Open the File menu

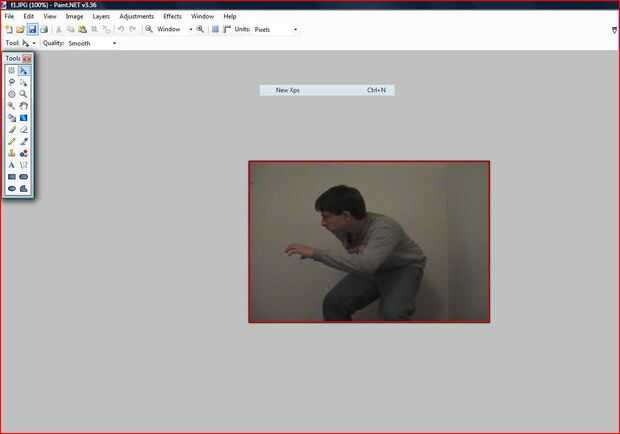9,16
